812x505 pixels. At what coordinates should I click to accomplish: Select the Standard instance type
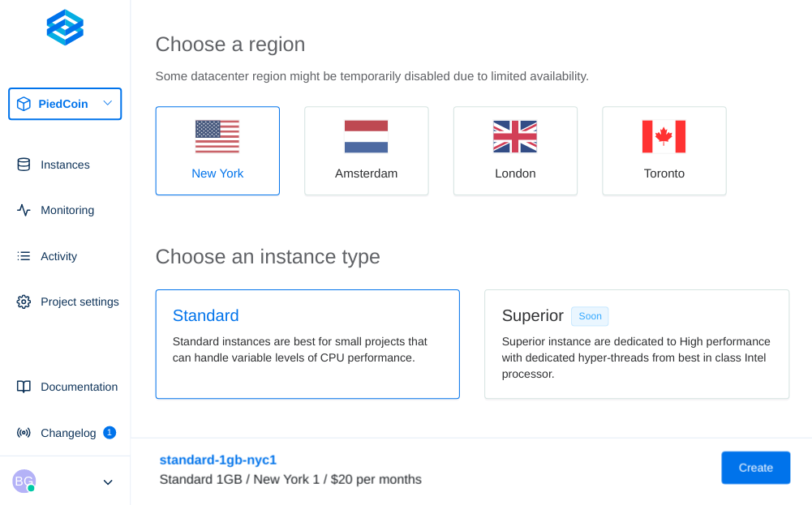click(307, 344)
